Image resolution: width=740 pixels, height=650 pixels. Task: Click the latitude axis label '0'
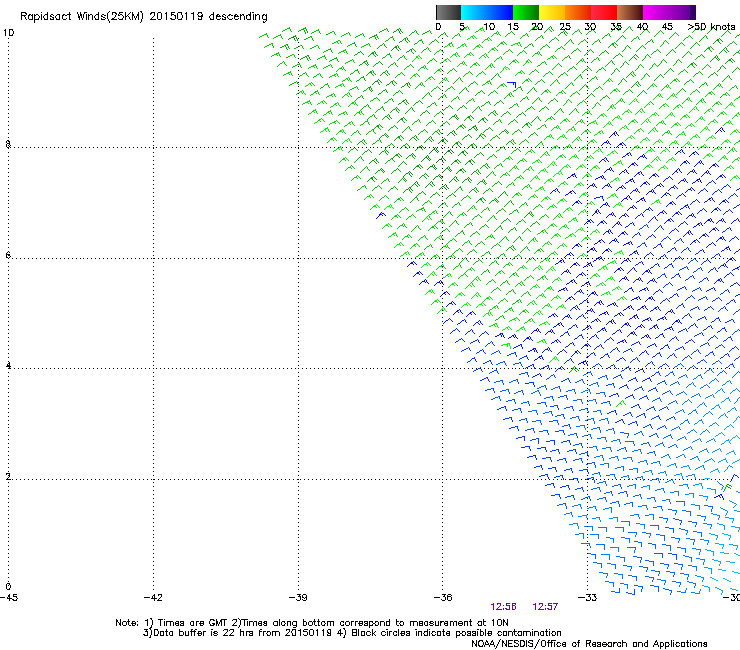tap(8, 587)
